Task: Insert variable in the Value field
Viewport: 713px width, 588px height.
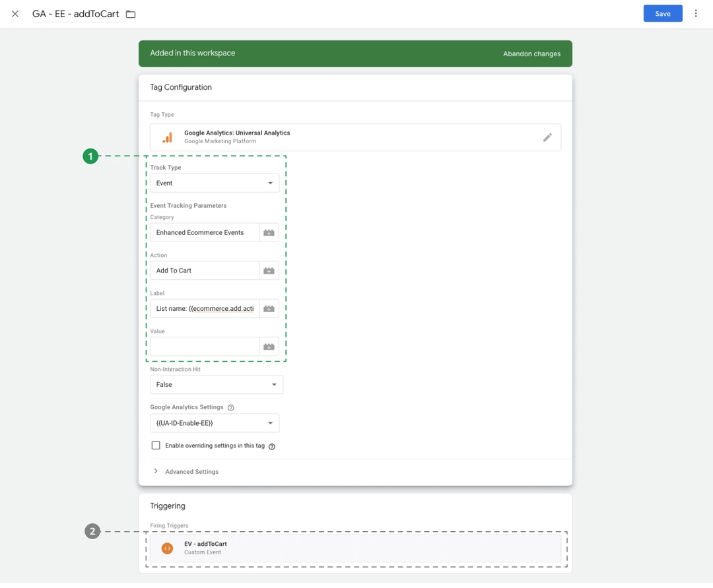Action: [269, 346]
